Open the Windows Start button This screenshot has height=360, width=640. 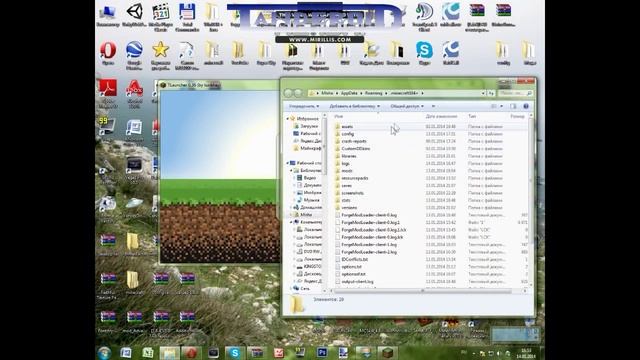point(104,353)
